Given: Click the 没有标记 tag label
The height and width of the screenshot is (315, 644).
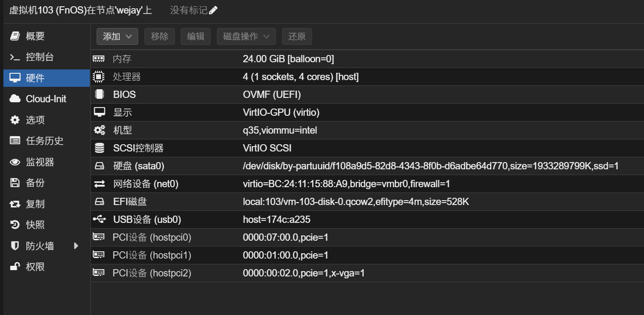Looking at the screenshot, I should click(189, 10).
